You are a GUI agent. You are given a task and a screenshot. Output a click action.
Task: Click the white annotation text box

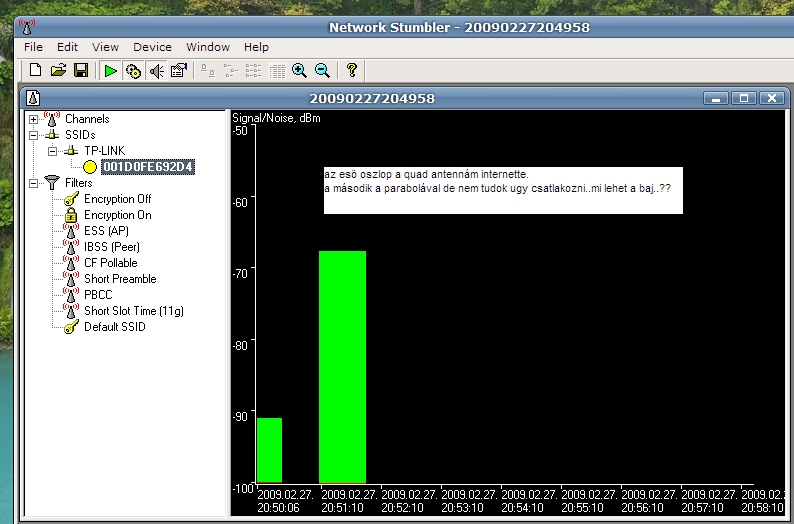click(503, 190)
